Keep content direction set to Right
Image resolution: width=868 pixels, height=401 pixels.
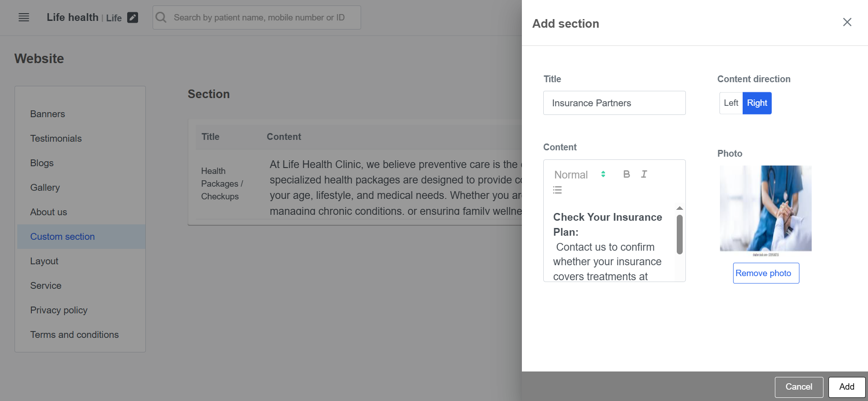click(757, 103)
